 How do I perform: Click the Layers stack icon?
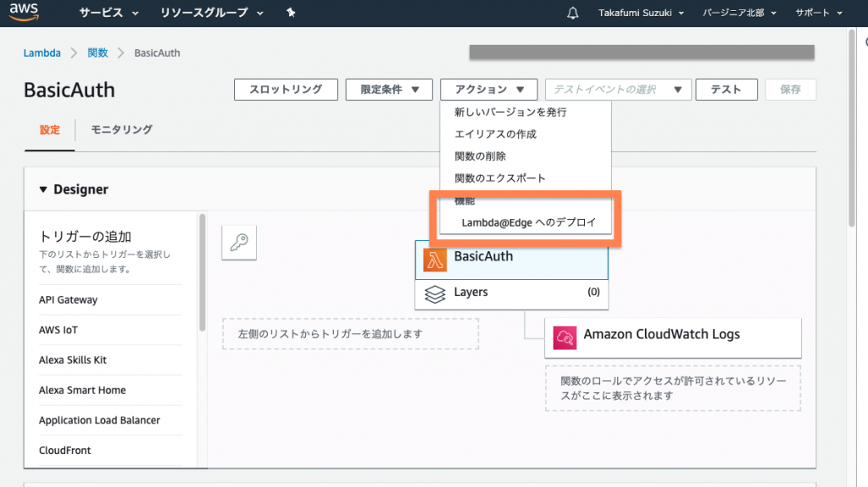435,294
